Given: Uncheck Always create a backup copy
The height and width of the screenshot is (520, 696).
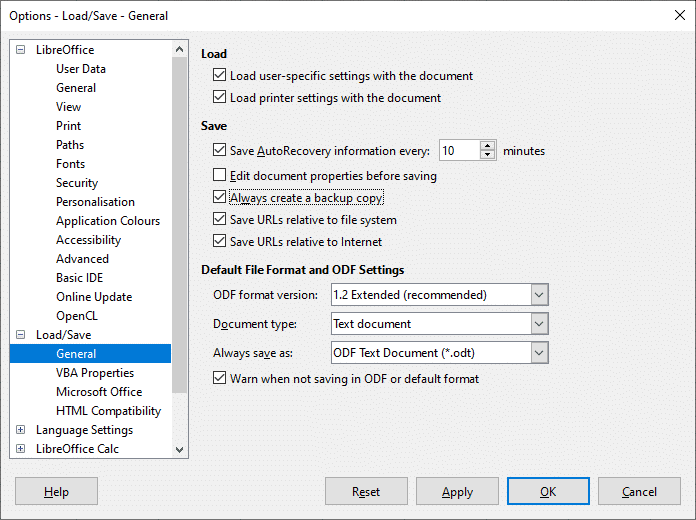Looking at the screenshot, I should pyautogui.click(x=219, y=197).
